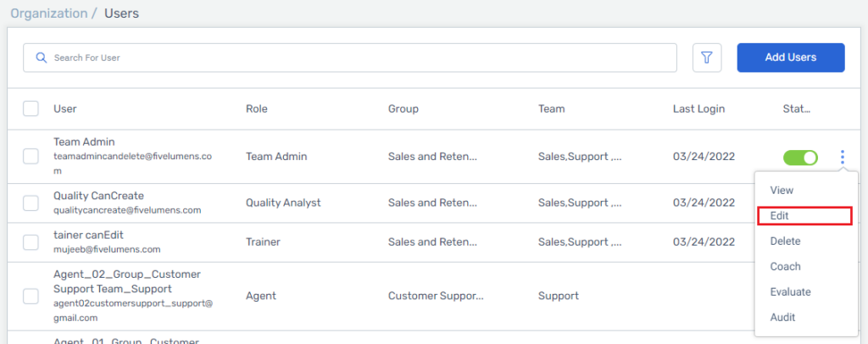Click the Add Users button

pyautogui.click(x=791, y=58)
